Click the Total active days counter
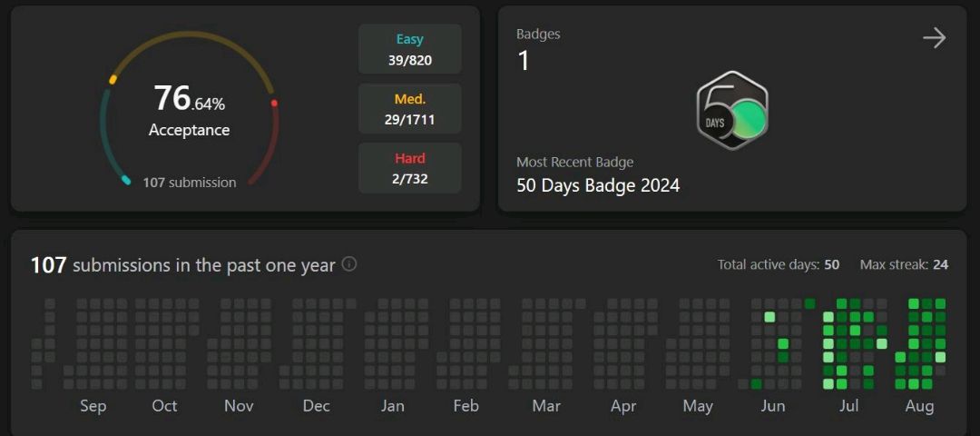Image resolution: width=980 pixels, height=436 pixels. (779, 264)
